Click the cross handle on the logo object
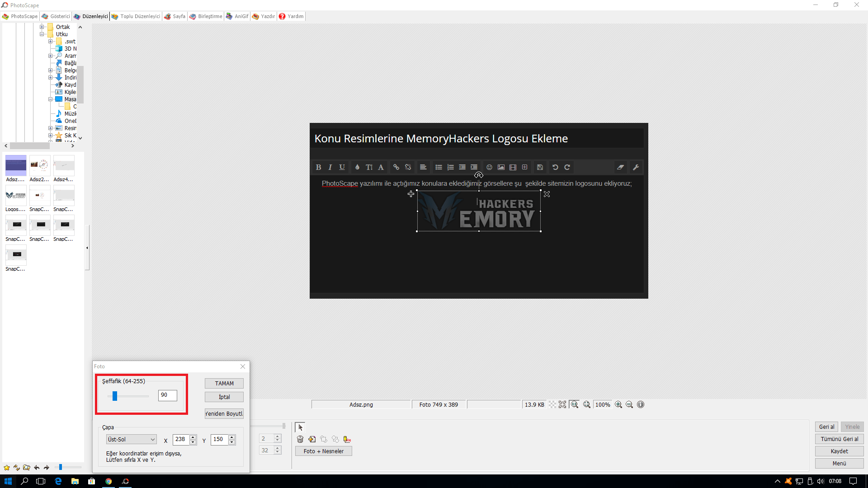 [x=547, y=194]
